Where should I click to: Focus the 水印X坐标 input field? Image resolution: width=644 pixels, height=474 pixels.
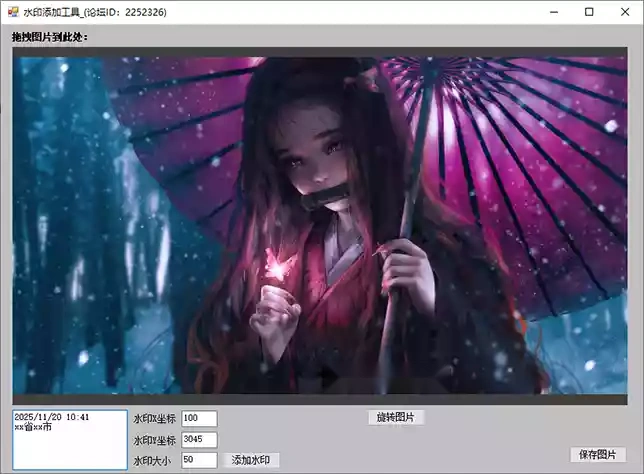(199, 418)
